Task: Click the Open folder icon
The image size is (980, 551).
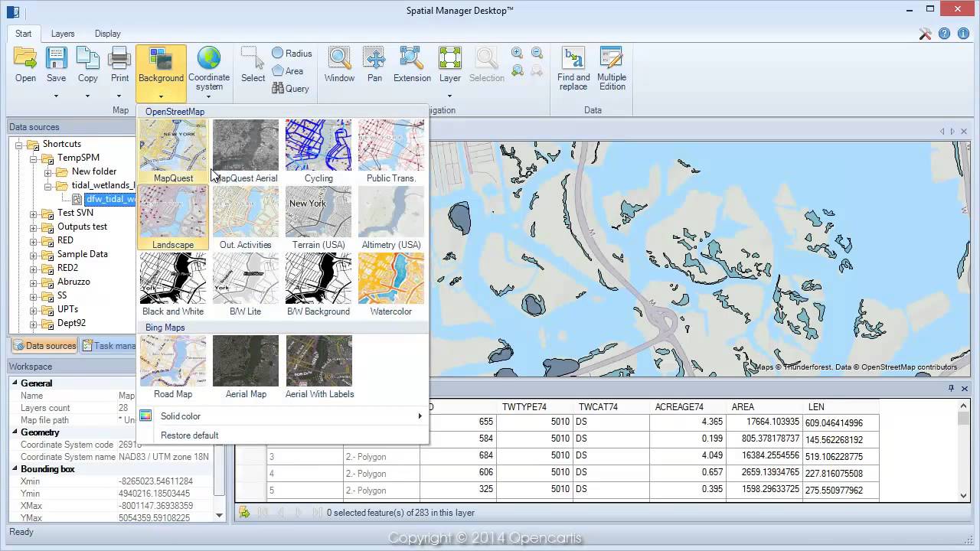Action: pyautogui.click(x=25, y=59)
